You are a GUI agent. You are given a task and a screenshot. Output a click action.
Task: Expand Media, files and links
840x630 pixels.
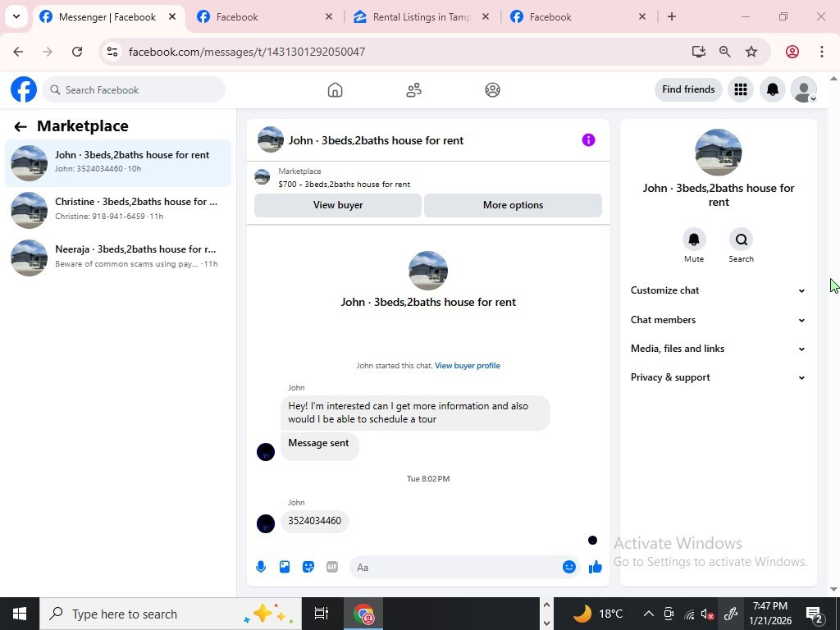pos(718,349)
